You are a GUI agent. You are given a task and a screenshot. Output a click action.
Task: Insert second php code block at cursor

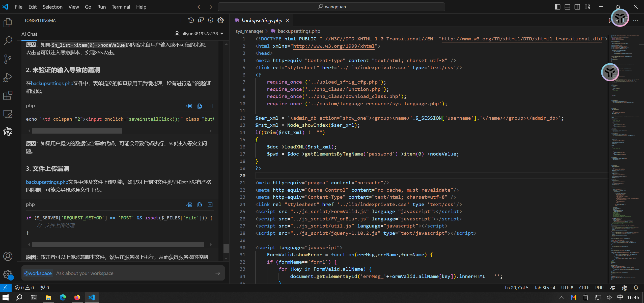pyautogui.click(x=189, y=205)
